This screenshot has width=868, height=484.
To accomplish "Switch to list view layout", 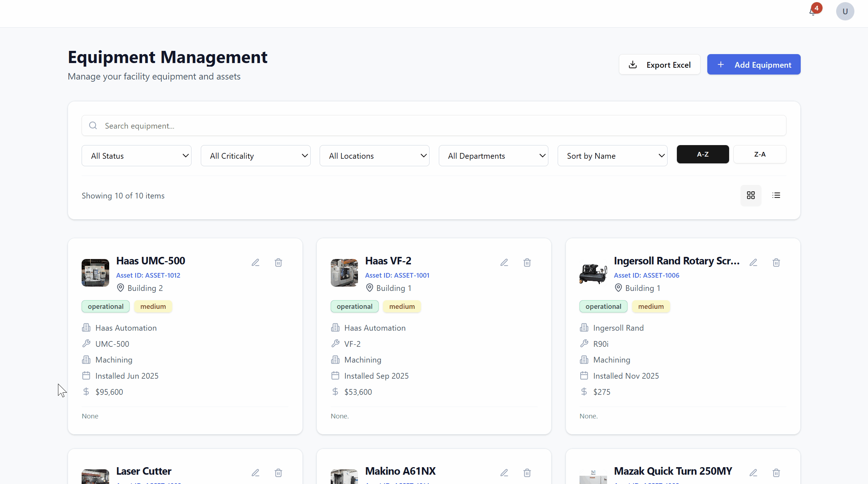I will (x=776, y=195).
